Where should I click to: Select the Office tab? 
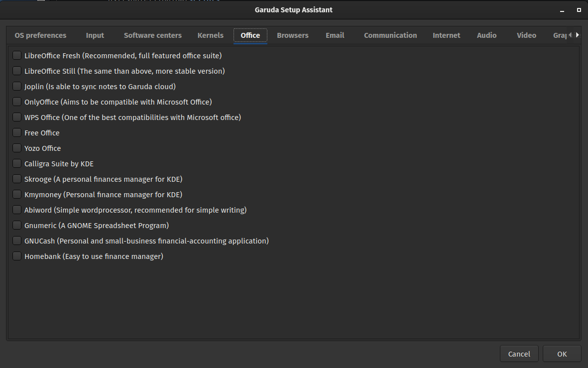[250, 35]
